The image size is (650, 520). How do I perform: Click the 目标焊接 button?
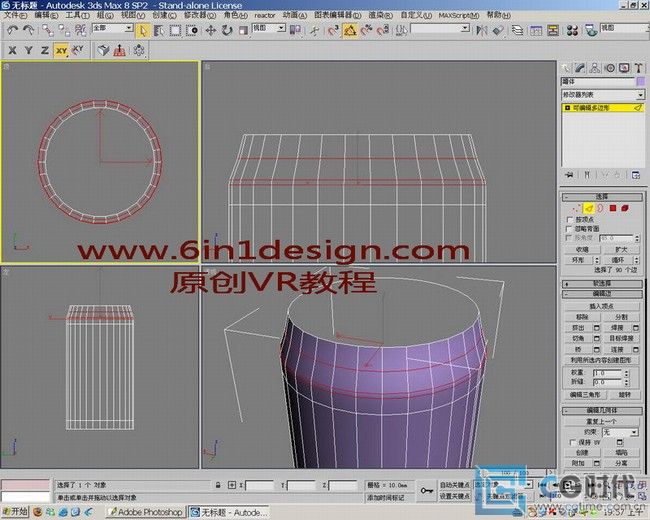click(621, 338)
